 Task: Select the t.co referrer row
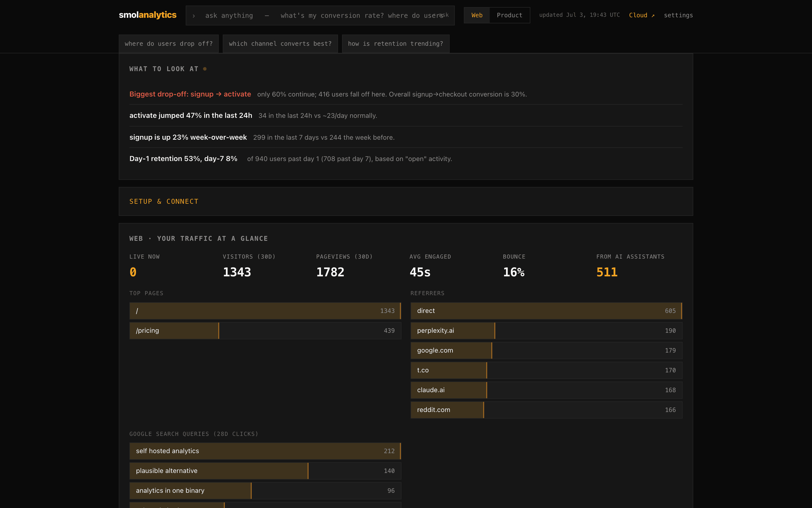coord(546,370)
